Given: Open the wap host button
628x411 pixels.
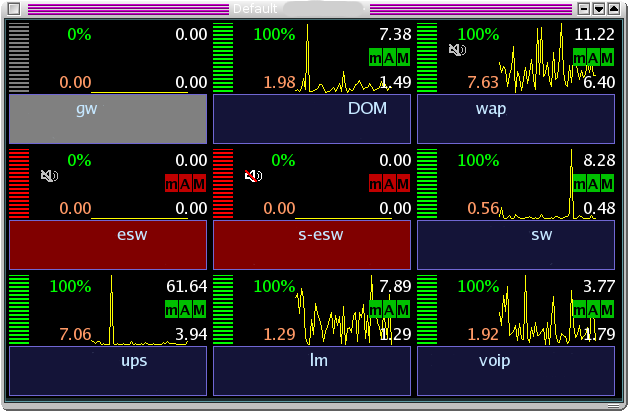Looking at the screenshot, I should (516, 119).
